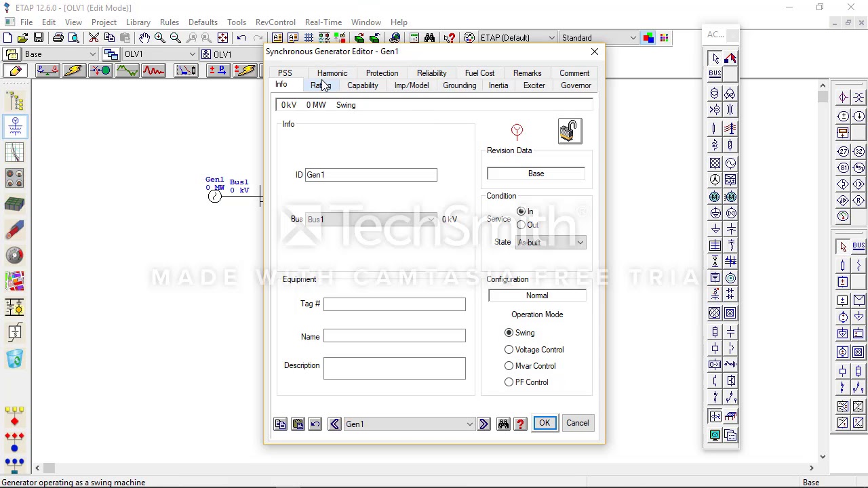Select the In service radio button
868x488 pixels.
(521, 212)
